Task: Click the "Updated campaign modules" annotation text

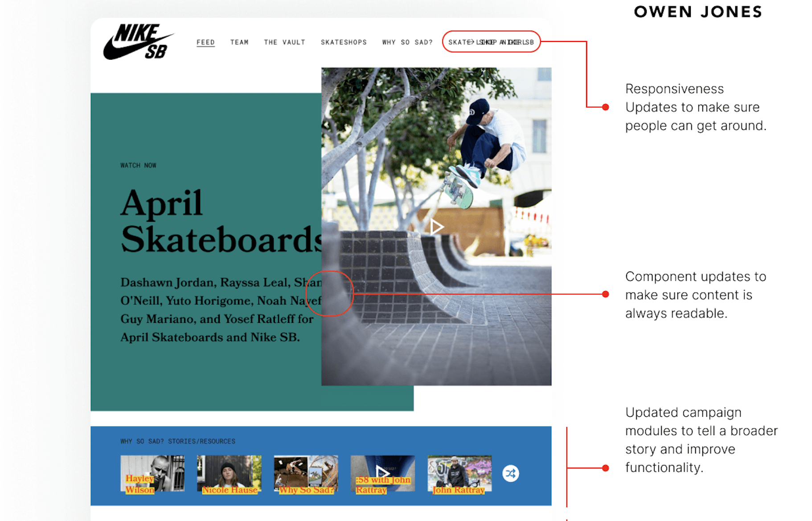Action: (701, 440)
